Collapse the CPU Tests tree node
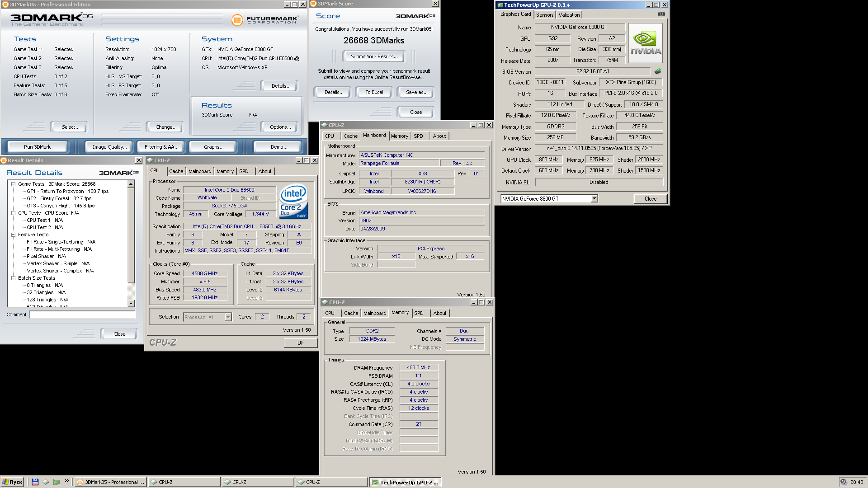 14,213
